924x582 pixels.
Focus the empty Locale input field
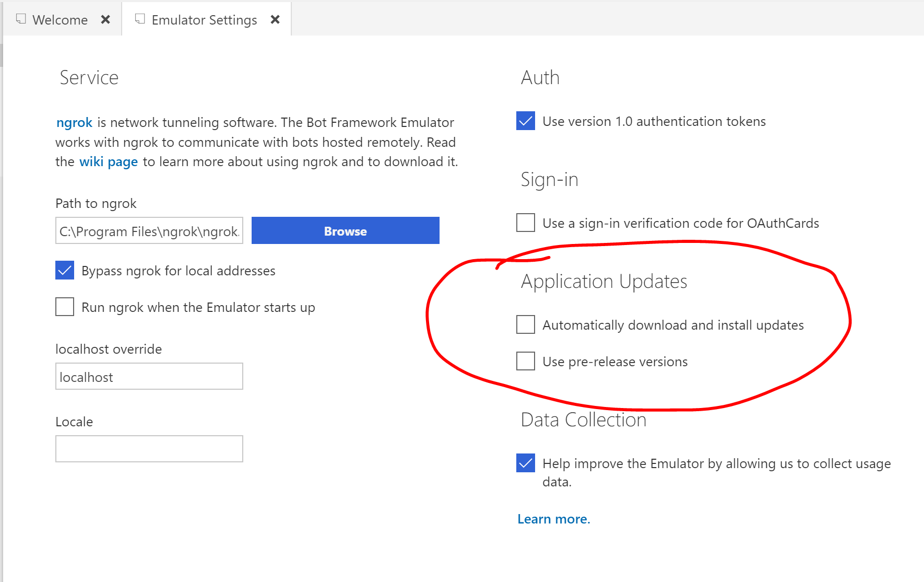tap(149, 448)
